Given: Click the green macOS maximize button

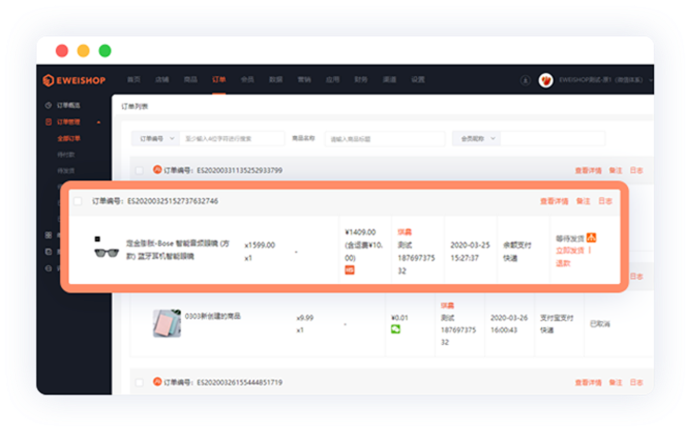Looking at the screenshot, I should tap(105, 50).
